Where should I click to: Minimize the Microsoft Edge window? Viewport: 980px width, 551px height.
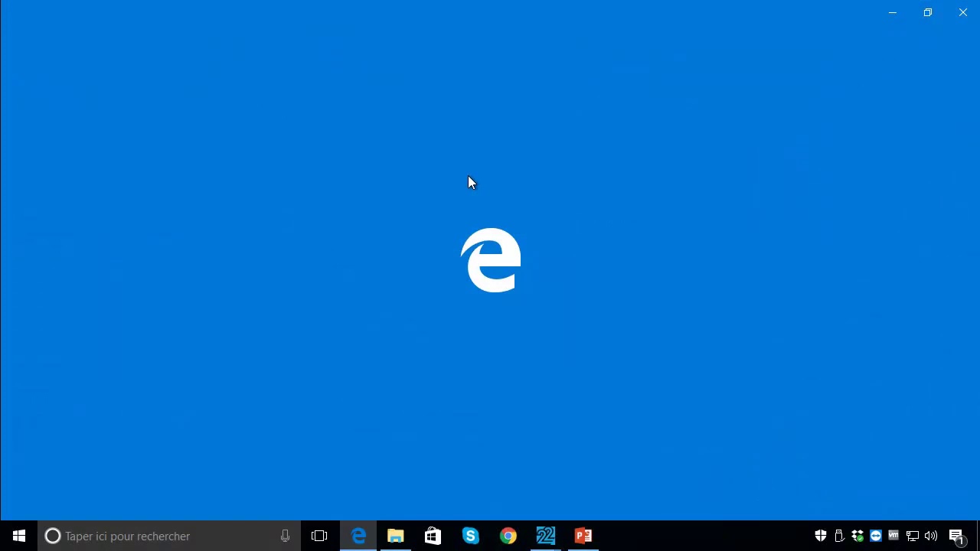[x=893, y=12]
